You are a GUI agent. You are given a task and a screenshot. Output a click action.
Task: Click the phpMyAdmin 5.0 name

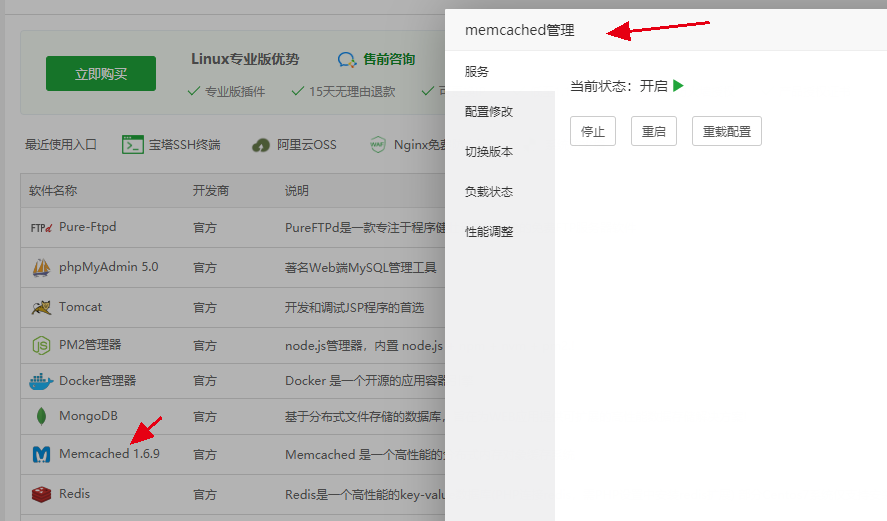click(x=109, y=267)
